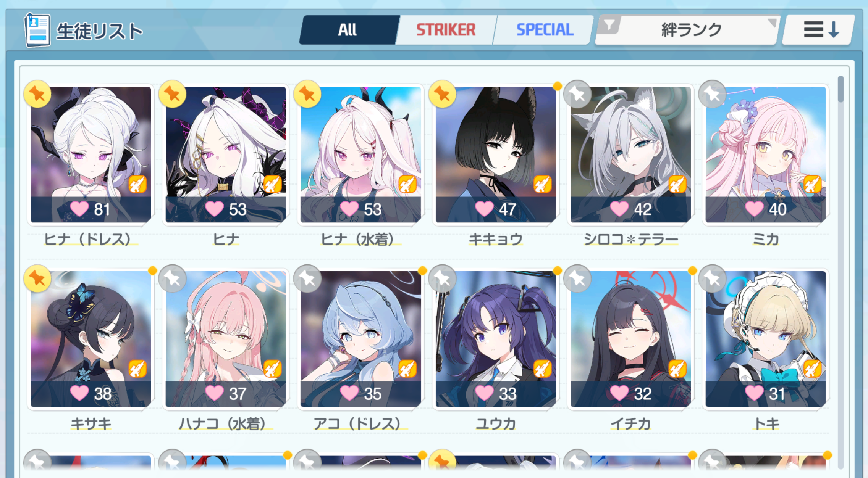Screen dimensions: 868x478
Task: Click weapon badge on キキョウ card
Action: click(x=542, y=184)
